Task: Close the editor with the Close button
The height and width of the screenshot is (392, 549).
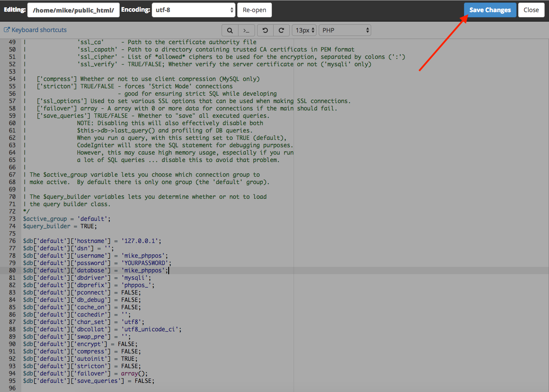Action: click(x=531, y=10)
